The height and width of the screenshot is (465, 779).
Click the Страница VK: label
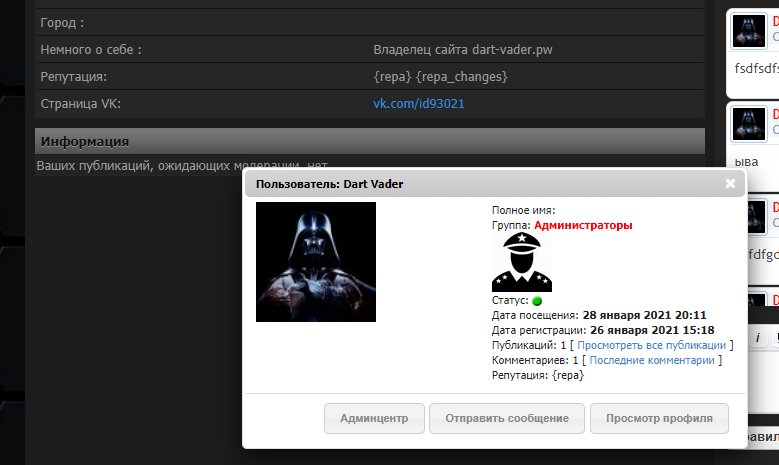(x=80, y=104)
